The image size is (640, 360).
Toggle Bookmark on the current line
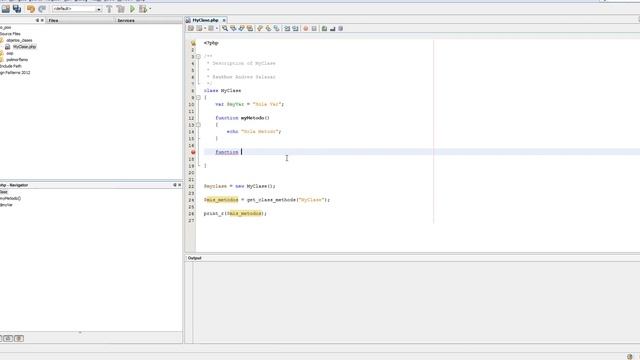coord(277,28)
